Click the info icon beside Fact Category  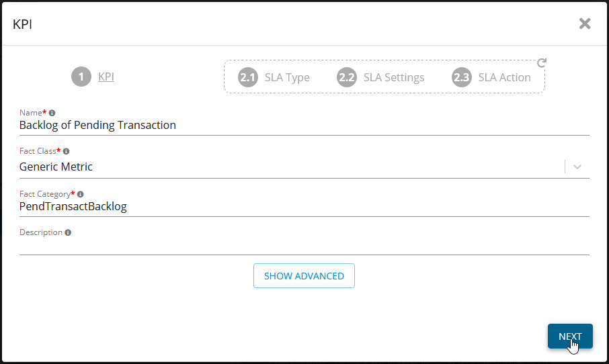click(81, 194)
